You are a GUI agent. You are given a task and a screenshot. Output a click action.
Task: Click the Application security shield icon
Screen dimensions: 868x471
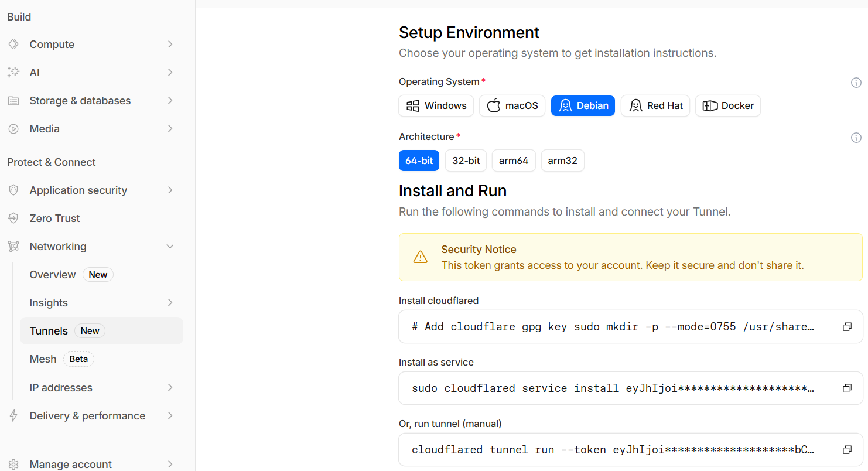pyautogui.click(x=13, y=190)
